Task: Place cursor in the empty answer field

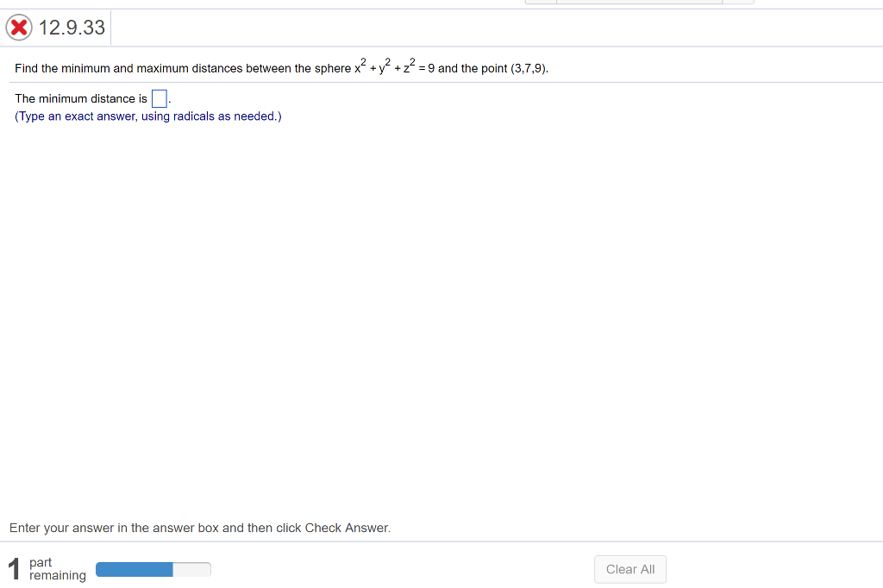Action: [x=159, y=97]
